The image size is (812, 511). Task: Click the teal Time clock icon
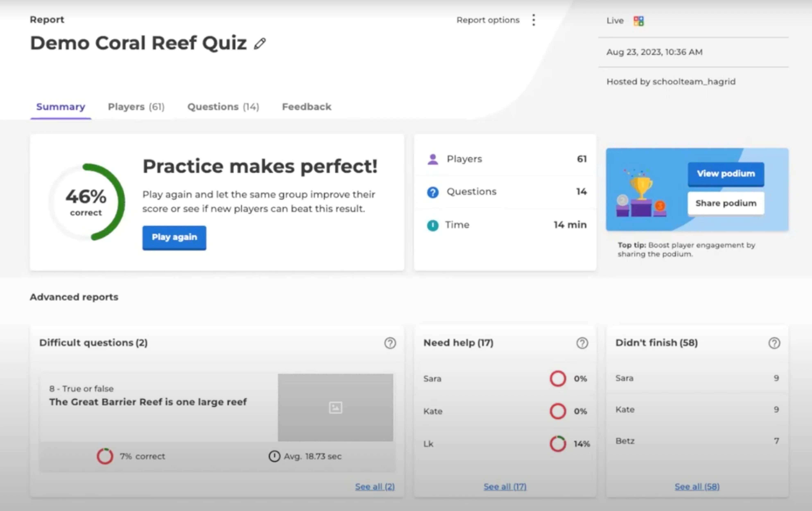[433, 225]
